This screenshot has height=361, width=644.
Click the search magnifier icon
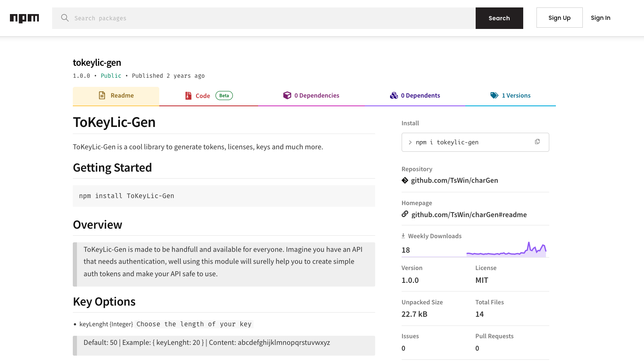point(65,18)
